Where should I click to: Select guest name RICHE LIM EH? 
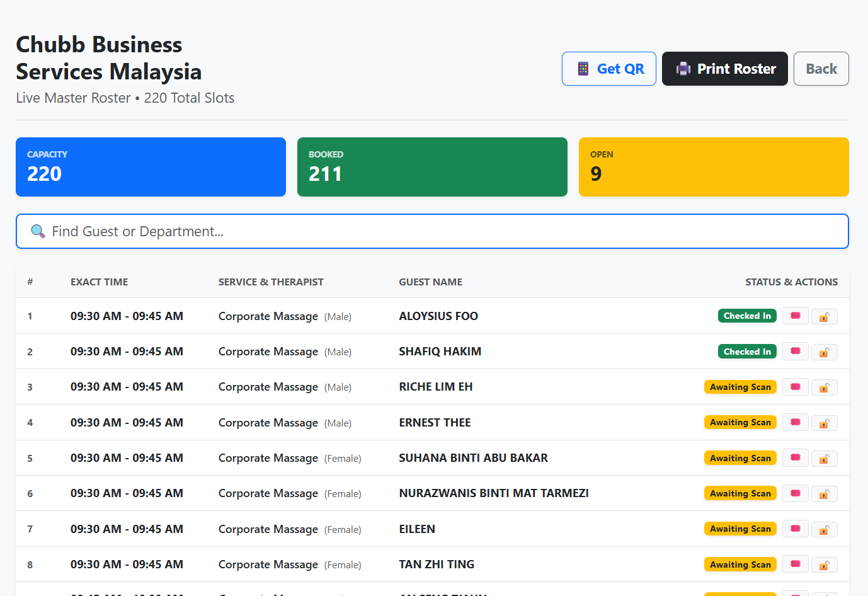pyautogui.click(x=436, y=387)
